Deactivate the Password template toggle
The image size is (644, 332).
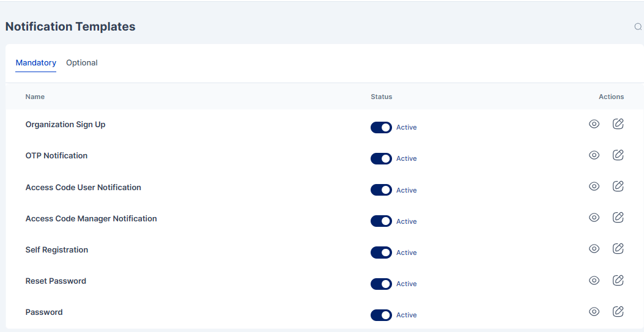point(381,315)
